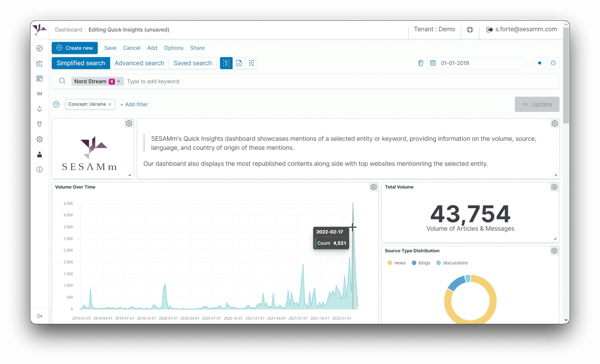Select the document view-mode icon

(239, 63)
